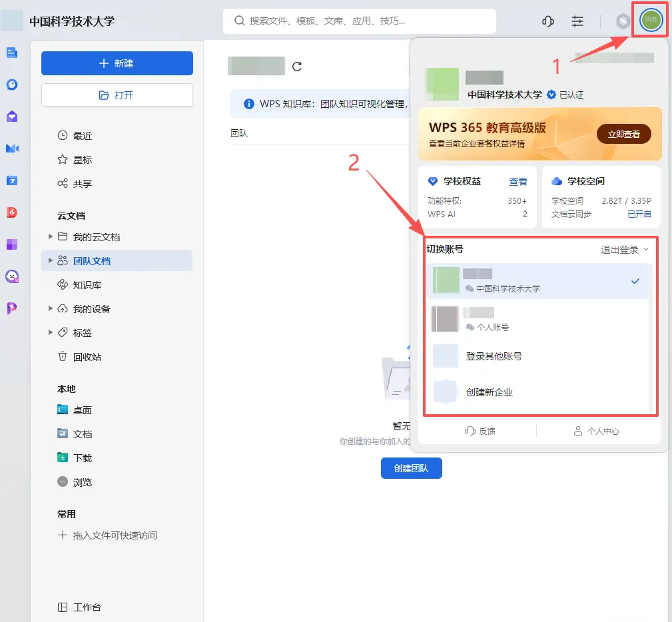Click the 学校空间 2.82T / 3.35P value
The image size is (672, 622).
pos(626,200)
